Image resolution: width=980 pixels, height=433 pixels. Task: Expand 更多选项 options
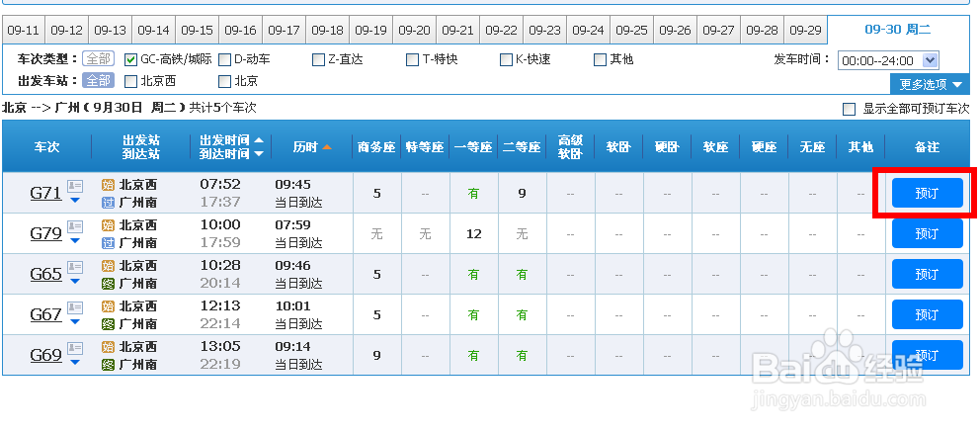click(930, 84)
